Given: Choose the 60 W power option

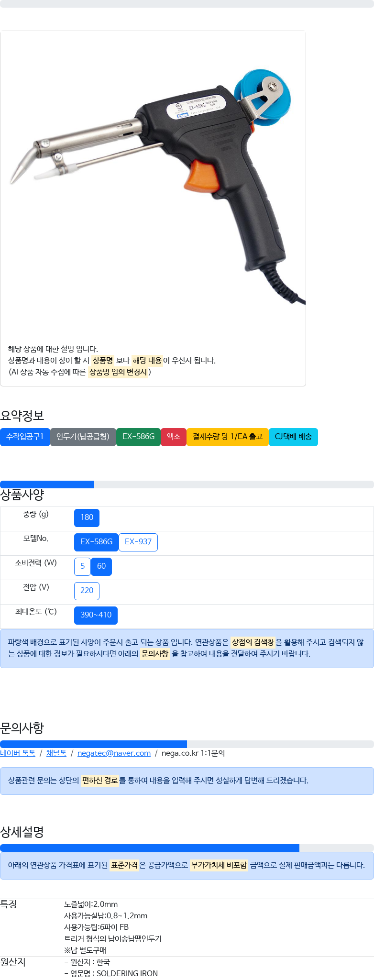Looking at the screenshot, I should point(101,566).
